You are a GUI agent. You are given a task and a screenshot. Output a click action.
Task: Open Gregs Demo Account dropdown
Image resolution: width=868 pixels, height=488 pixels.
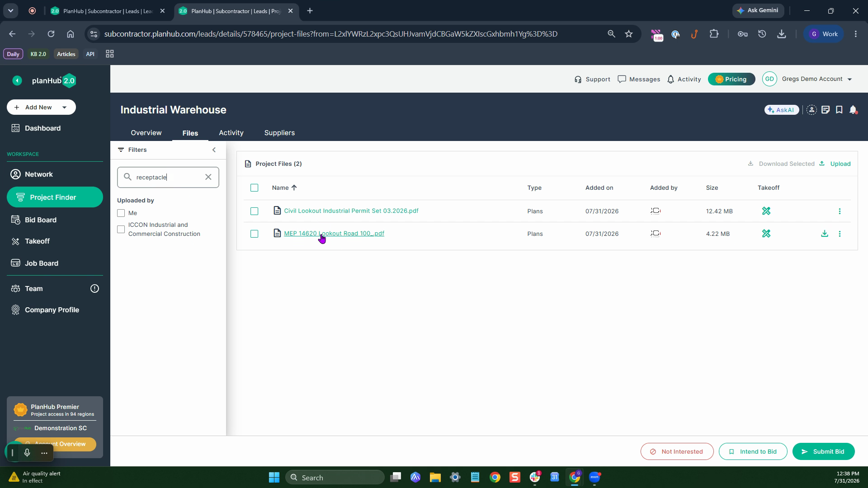point(849,79)
